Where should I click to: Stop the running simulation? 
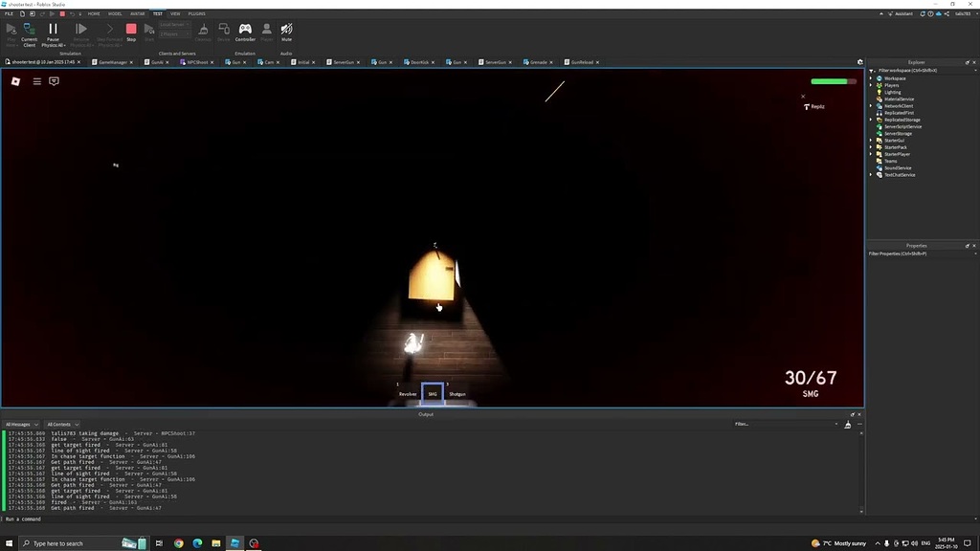click(x=130, y=33)
